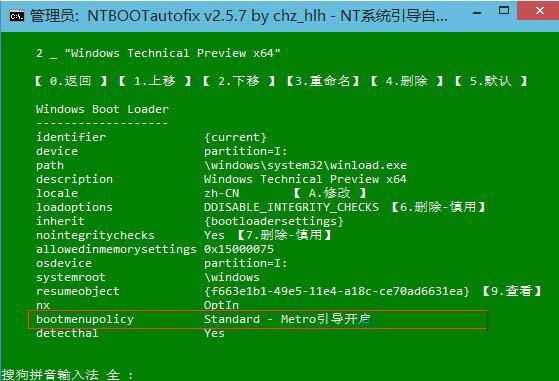Click 7.删除-慎用 next to nointegritychecks
The height and width of the screenshot is (381, 559).
point(284,235)
